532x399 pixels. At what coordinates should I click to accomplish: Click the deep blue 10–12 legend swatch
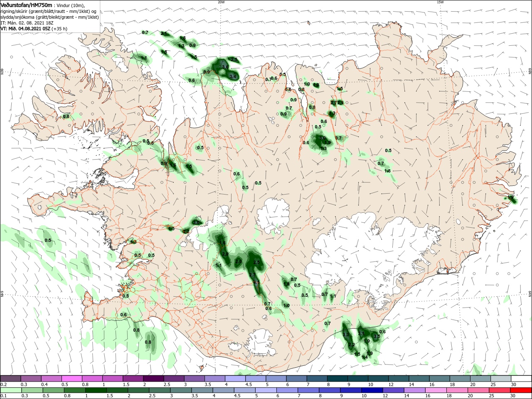coord(372,390)
